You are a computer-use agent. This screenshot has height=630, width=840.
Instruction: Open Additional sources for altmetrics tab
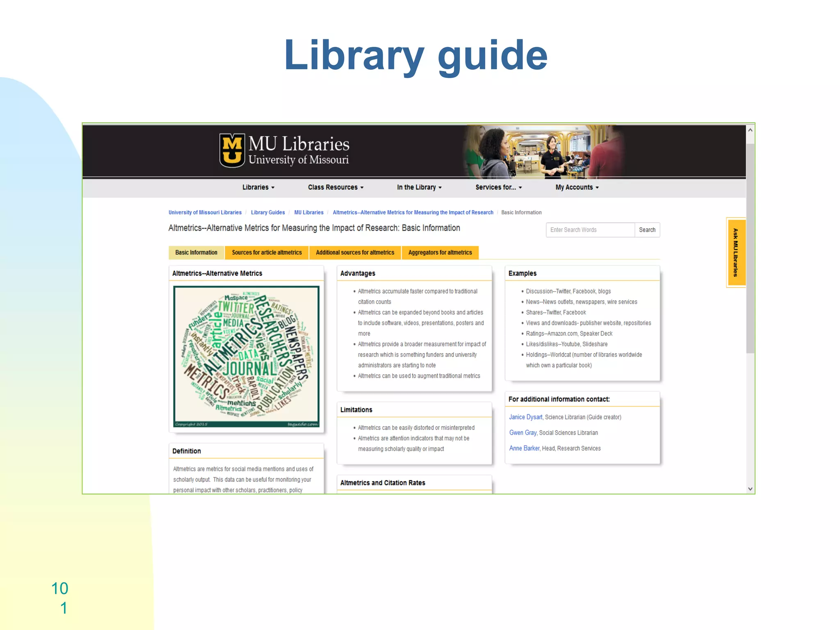pyautogui.click(x=355, y=253)
